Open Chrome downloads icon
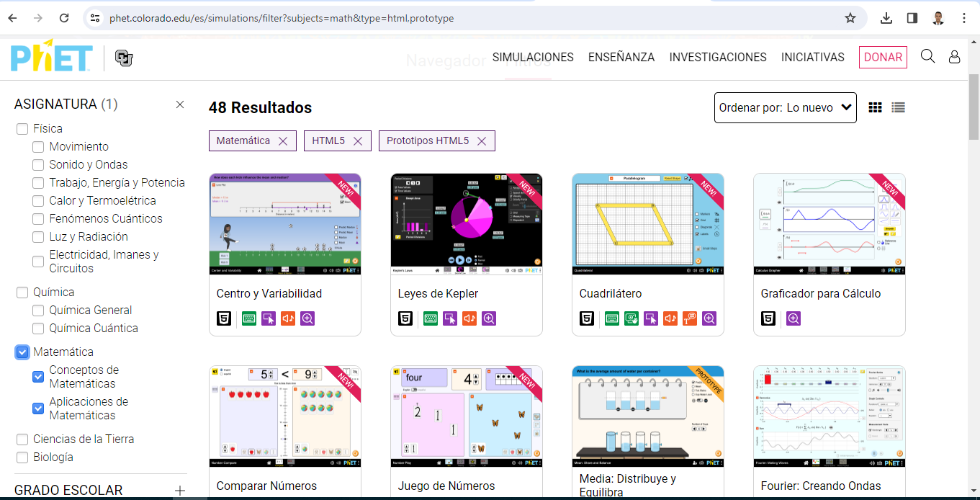 click(886, 18)
